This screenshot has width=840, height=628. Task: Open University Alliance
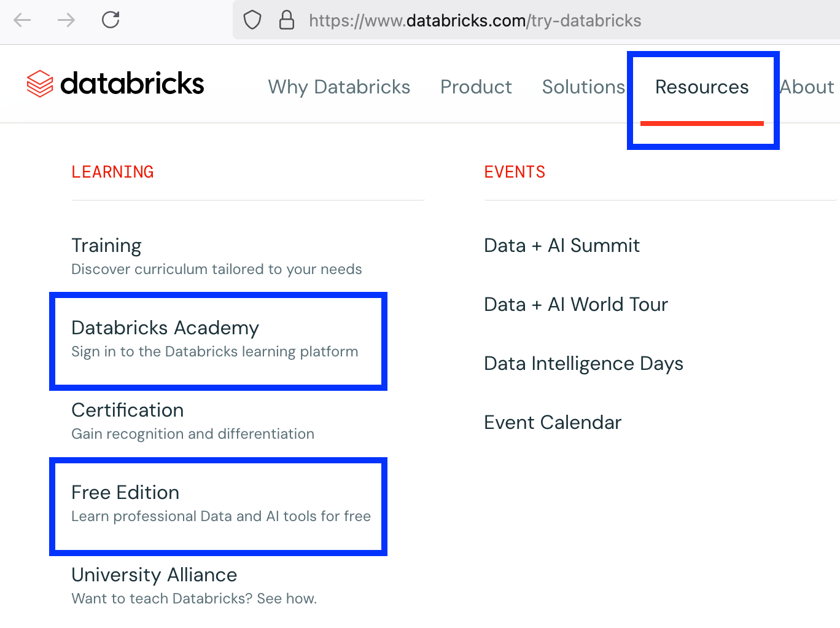pyautogui.click(x=154, y=575)
